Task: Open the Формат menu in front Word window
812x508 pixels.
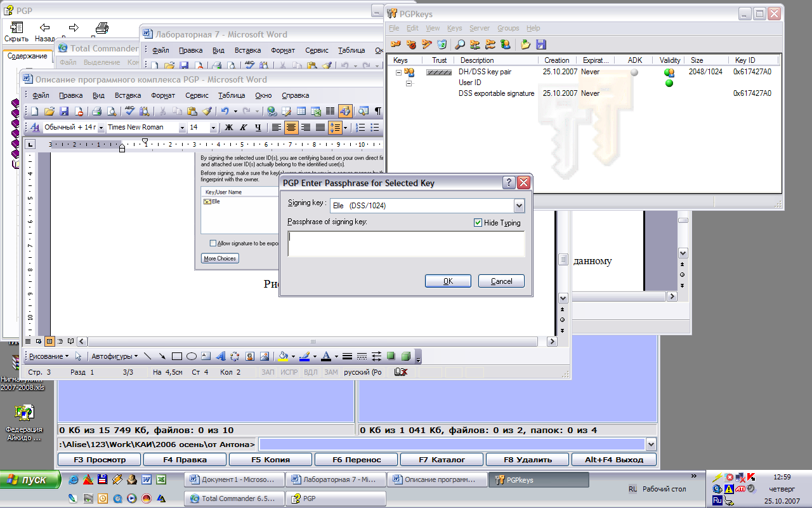Action: coord(163,95)
